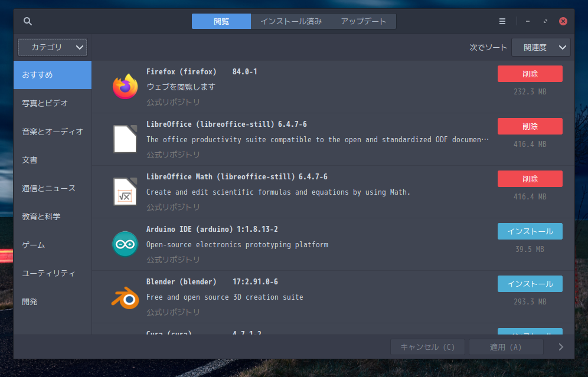The image size is (588, 377).
Task: Click the 39.5 MB size label
Action: [x=530, y=249]
